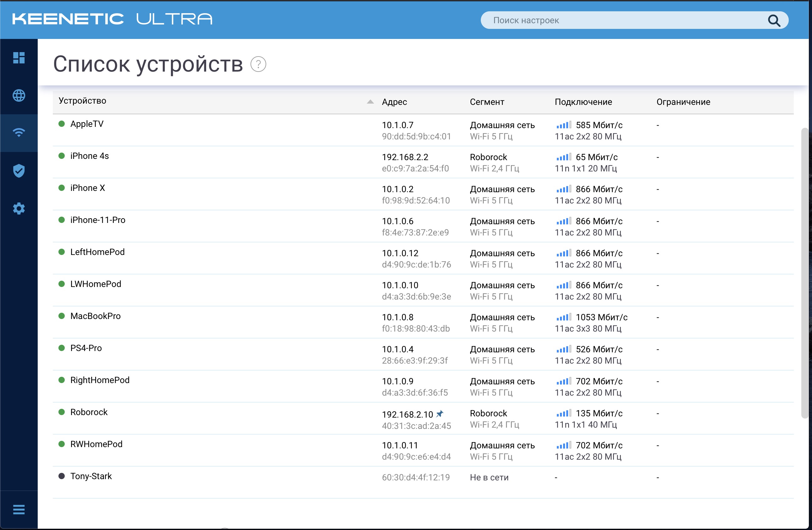Screen dimensions: 812x530
Task: Open the MacBookPro device entry
Action: pos(95,316)
